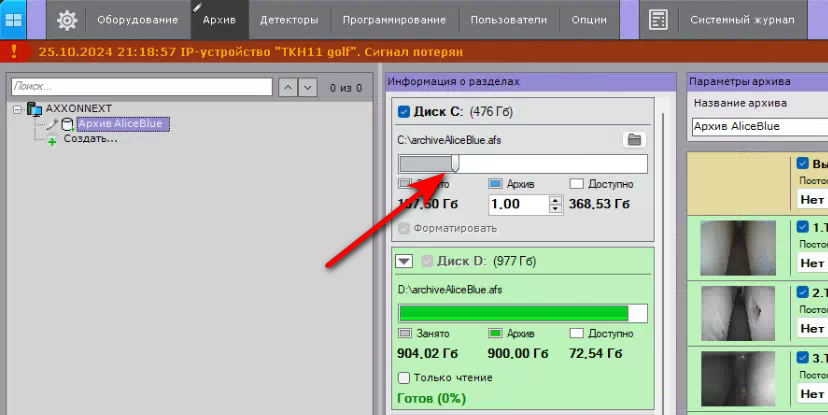Uncheck the Disk C checkbox

coord(404,112)
